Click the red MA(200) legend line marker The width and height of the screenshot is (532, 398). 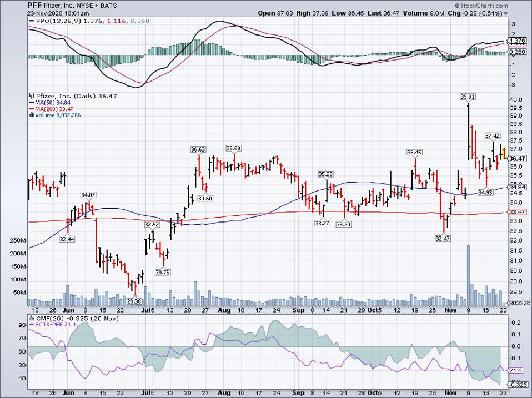tap(32, 109)
